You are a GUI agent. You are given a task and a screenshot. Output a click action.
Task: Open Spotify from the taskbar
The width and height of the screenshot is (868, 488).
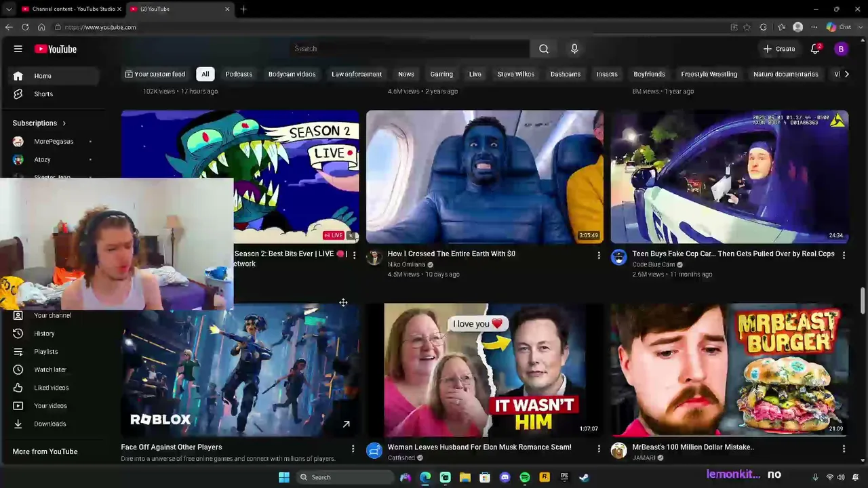pyautogui.click(x=525, y=477)
